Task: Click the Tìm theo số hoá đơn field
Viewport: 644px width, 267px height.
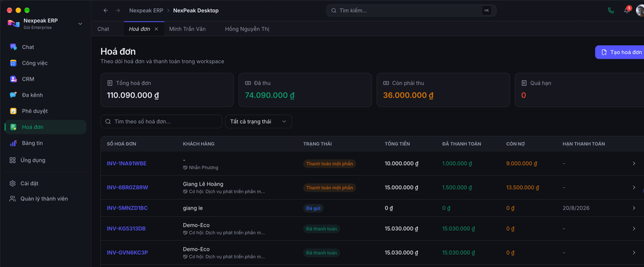Action: (161, 121)
